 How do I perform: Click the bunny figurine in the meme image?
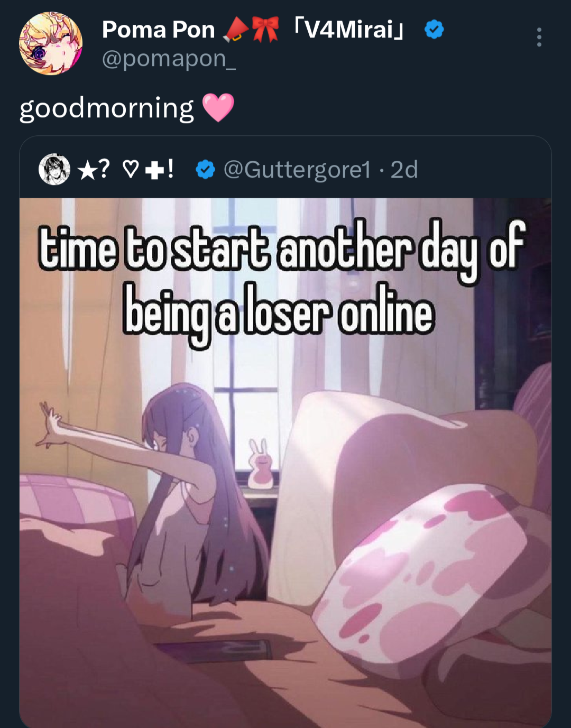click(x=261, y=464)
